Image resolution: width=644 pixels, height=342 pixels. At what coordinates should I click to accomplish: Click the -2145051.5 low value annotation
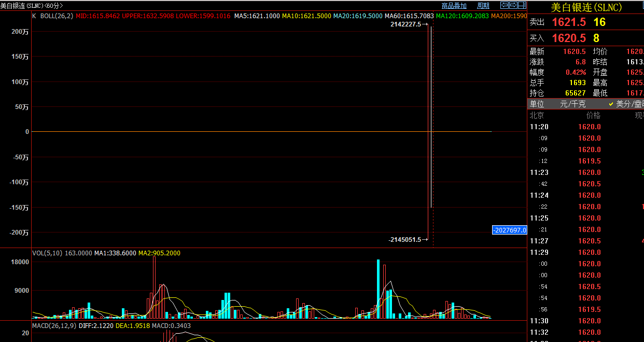[x=404, y=239]
